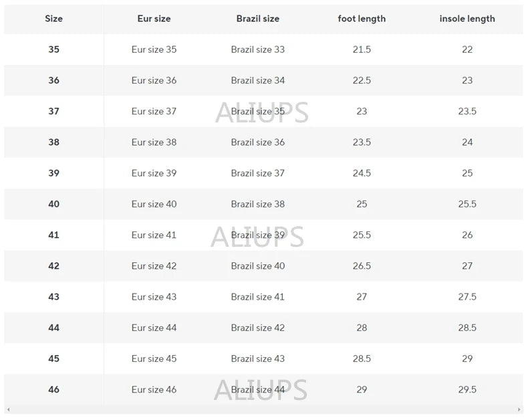Click the scroll right arrow of the table
This screenshot has width=528, height=420.
(x=520, y=410)
